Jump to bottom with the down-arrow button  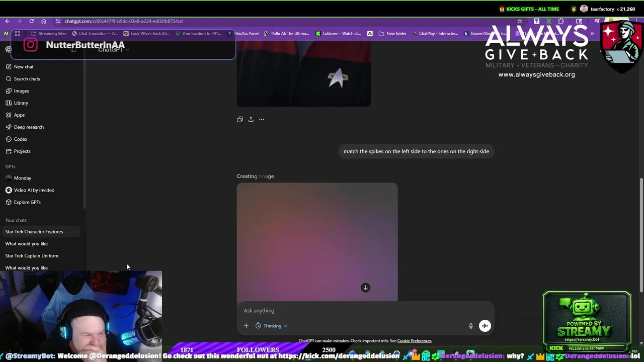coord(366,288)
